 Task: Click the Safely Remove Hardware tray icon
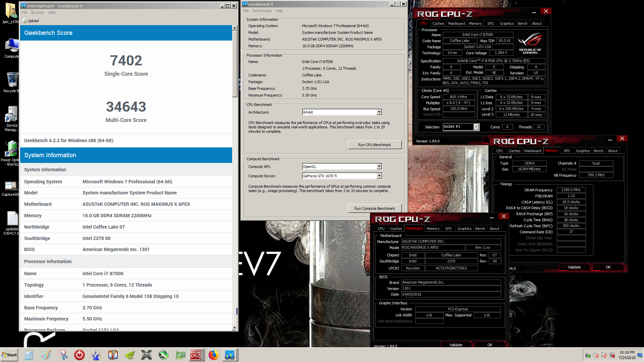(588, 355)
